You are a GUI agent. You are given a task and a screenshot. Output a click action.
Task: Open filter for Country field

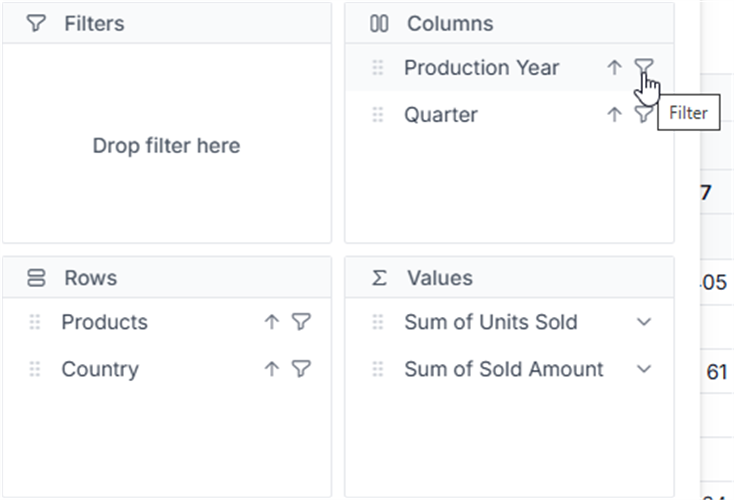(x=301, y=369)
